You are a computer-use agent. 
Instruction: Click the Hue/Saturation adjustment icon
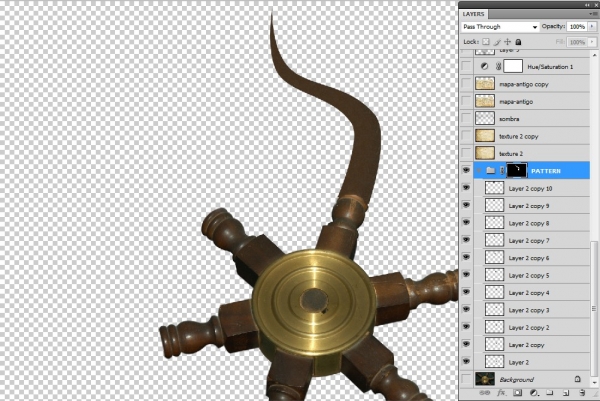pos(484,66)
